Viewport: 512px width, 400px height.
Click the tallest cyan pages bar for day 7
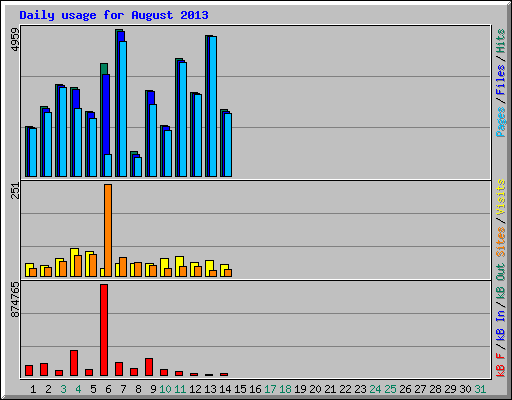click(x=123, y=109)
